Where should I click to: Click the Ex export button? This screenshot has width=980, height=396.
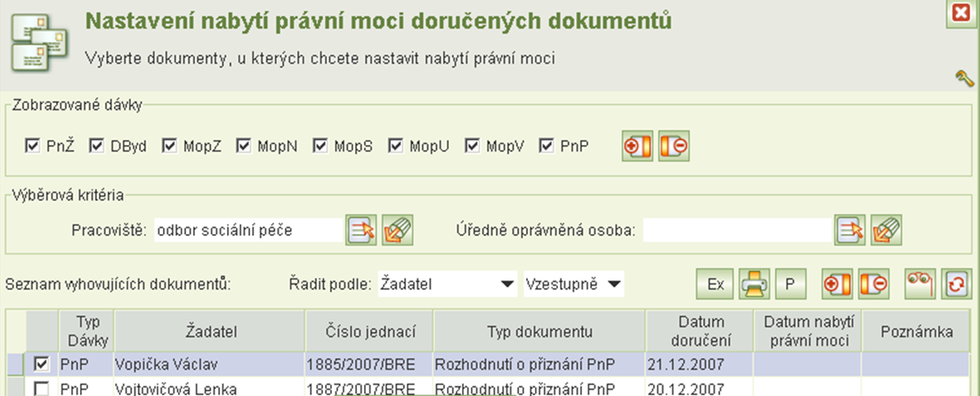tap(715, 284)
